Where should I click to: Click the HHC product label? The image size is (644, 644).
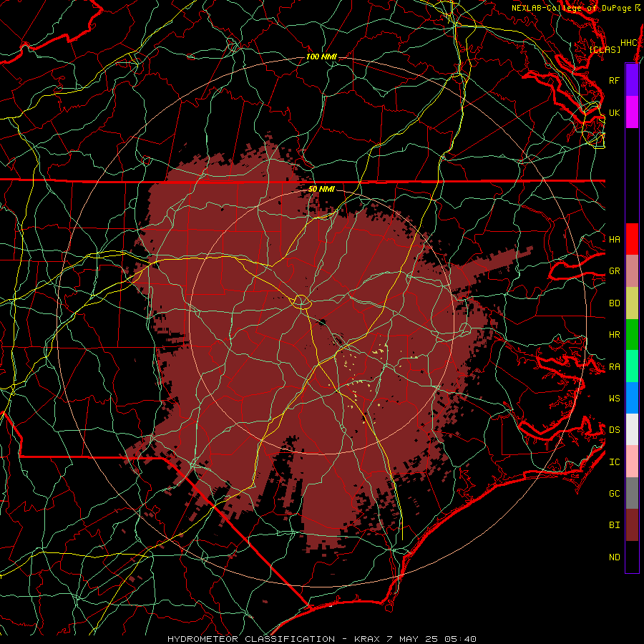(628, 43)
